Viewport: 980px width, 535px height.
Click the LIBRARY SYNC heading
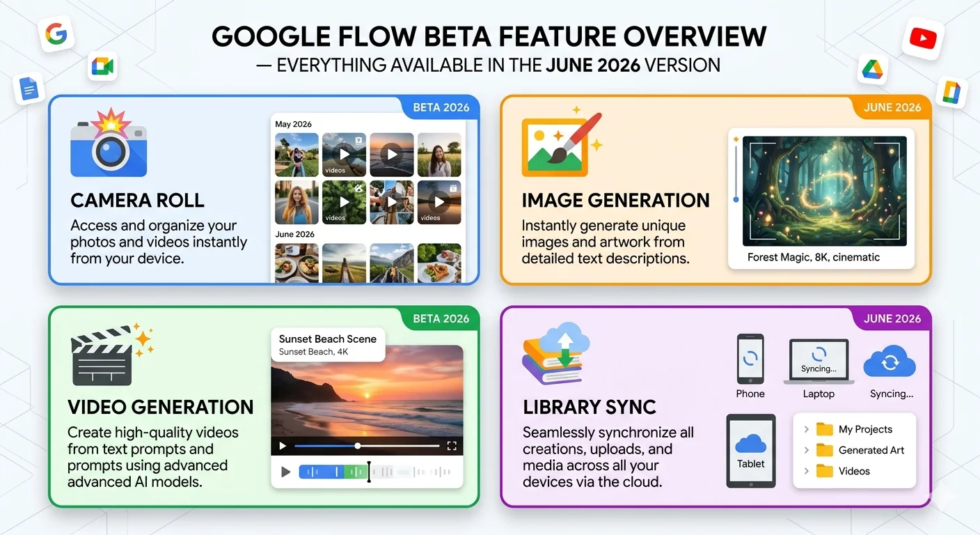point(590,407)
